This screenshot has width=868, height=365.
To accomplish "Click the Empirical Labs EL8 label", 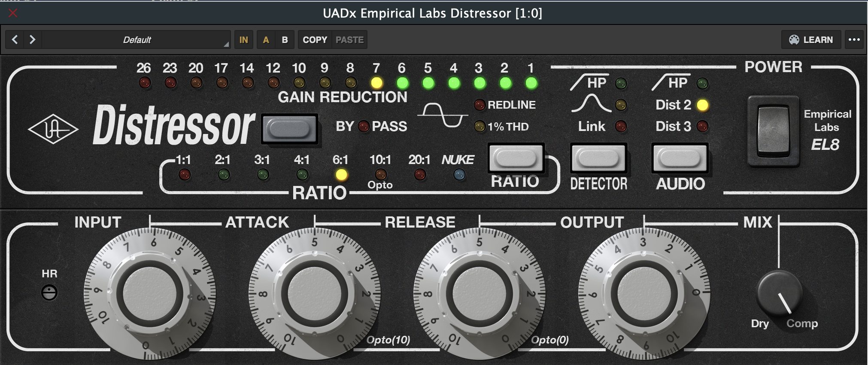I will click(x=827, y=130).
